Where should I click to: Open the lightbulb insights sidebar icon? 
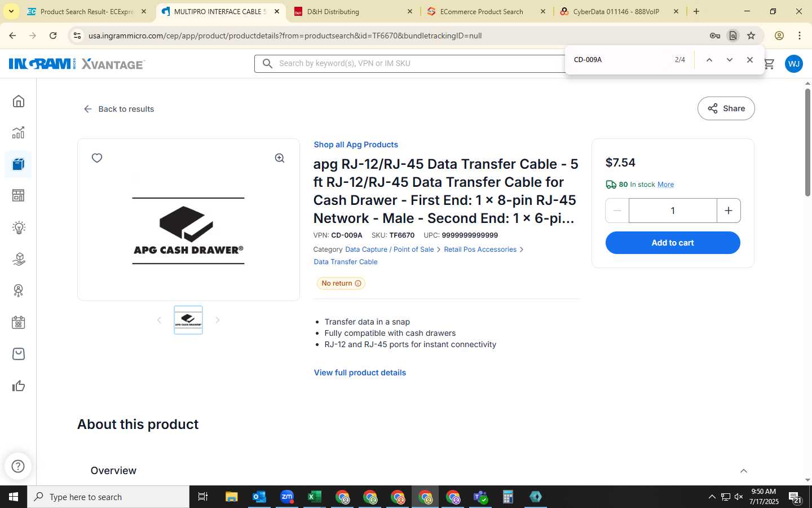tap(19, 227)
